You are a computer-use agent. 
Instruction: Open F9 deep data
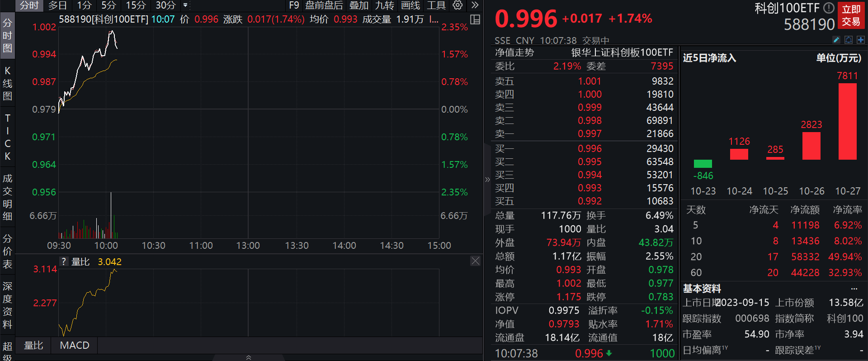[x=294, y=5]
